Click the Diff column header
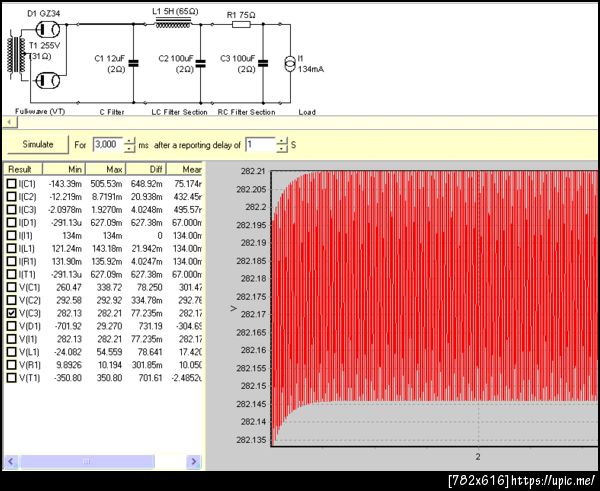Viewport: 600px width, 491px height. [146, 169]
